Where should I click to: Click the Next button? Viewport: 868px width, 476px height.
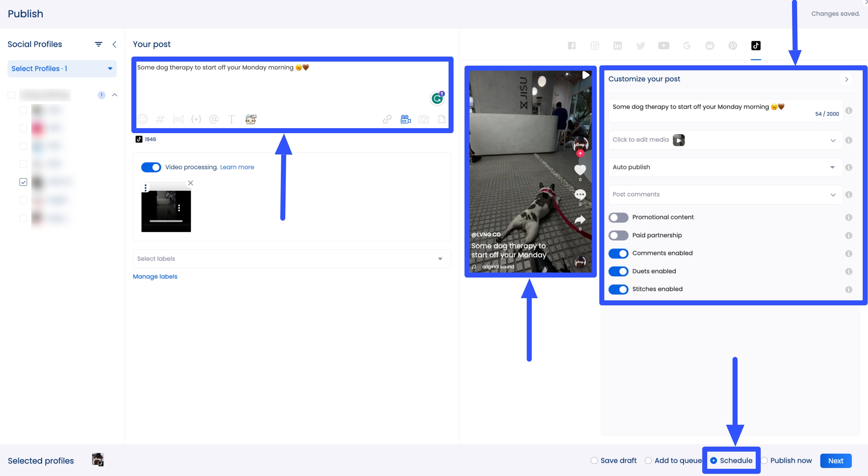[x=836, y=460]
